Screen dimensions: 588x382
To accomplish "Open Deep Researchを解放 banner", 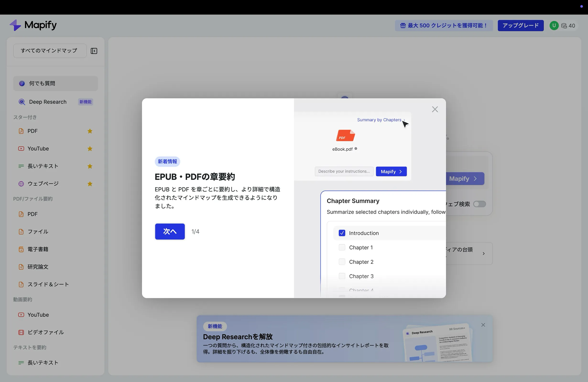I will pos(344,339).
